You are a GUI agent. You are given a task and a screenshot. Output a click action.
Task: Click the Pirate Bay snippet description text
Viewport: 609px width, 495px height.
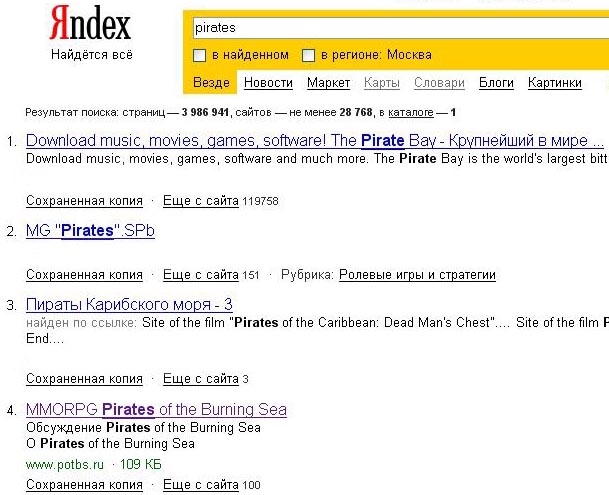pyautogui.click(x=317, y=159)
